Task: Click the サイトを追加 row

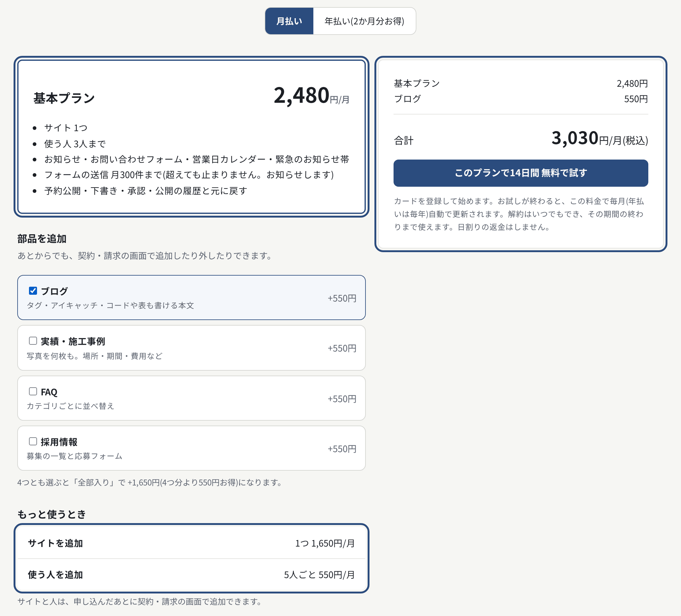Action: tap(191, 543)
